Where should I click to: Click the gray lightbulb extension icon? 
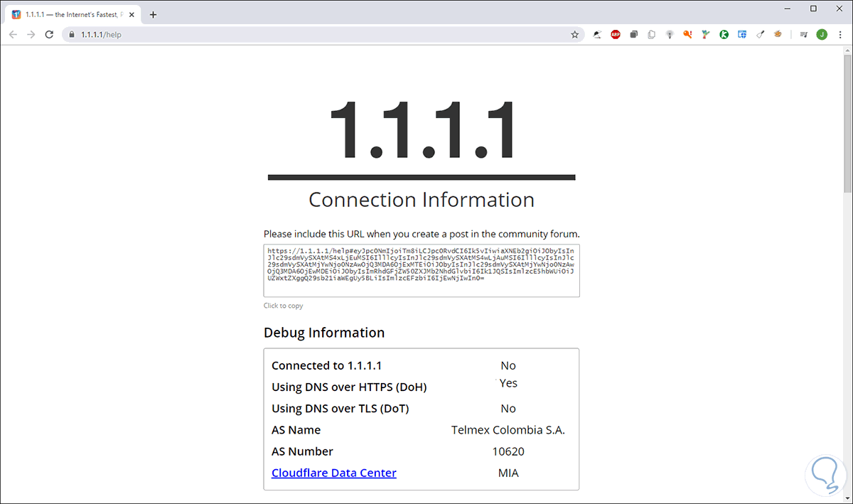tap(670, 34)
